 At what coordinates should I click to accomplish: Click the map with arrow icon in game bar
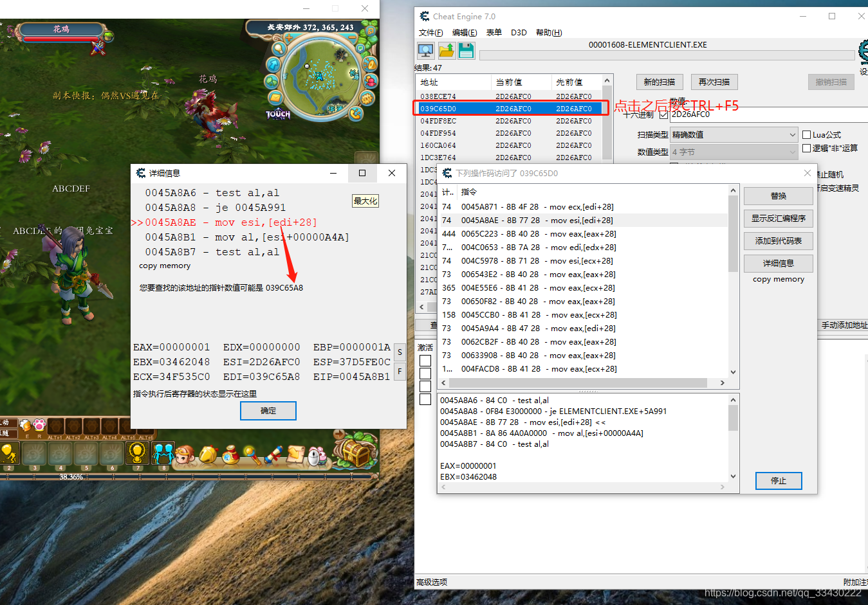(x=295, y=455)
